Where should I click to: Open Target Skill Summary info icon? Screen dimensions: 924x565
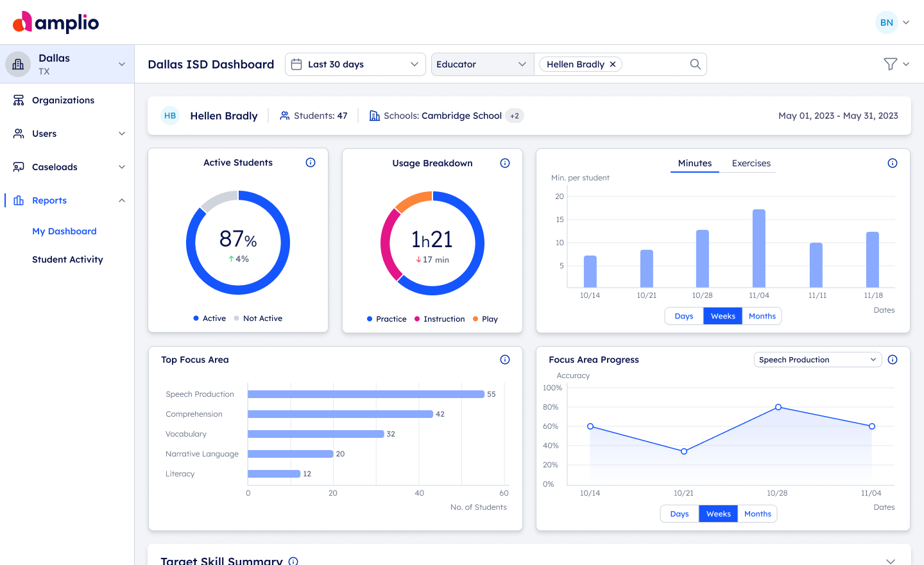(293, 561)
